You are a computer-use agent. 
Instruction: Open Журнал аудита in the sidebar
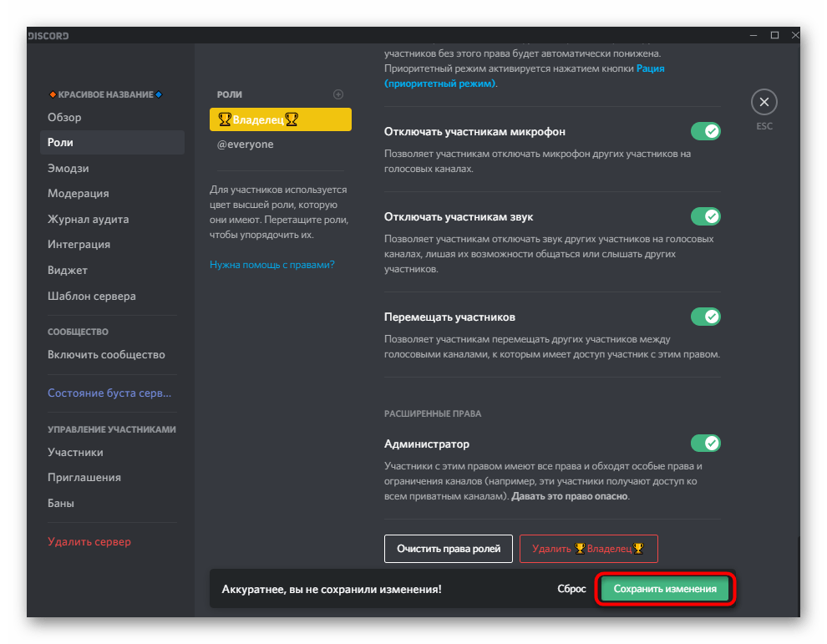(89, 219)
